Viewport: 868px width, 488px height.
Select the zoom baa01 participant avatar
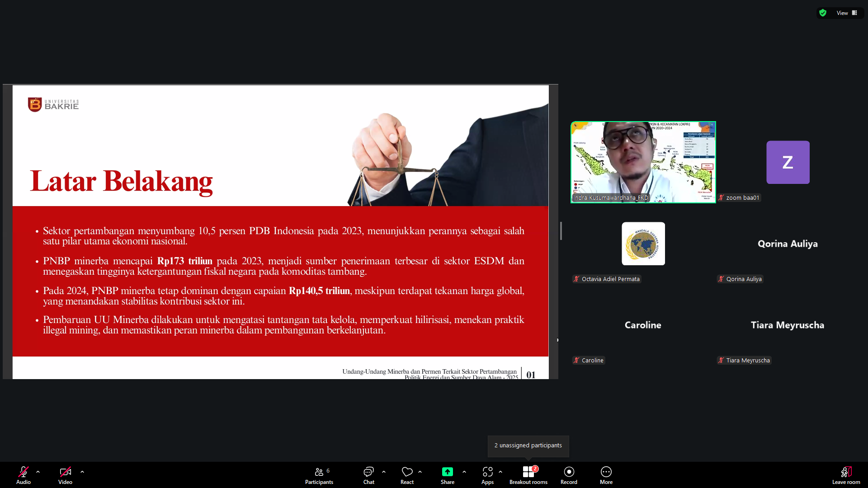(x=788, y=162)
